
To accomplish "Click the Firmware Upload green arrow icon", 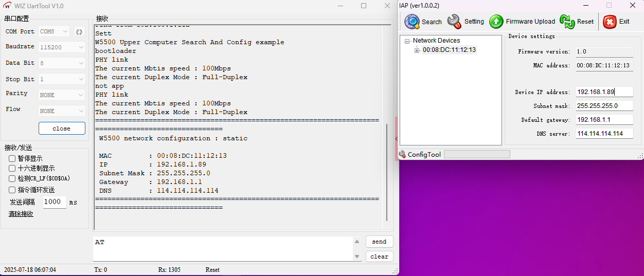I will [496, 22].
